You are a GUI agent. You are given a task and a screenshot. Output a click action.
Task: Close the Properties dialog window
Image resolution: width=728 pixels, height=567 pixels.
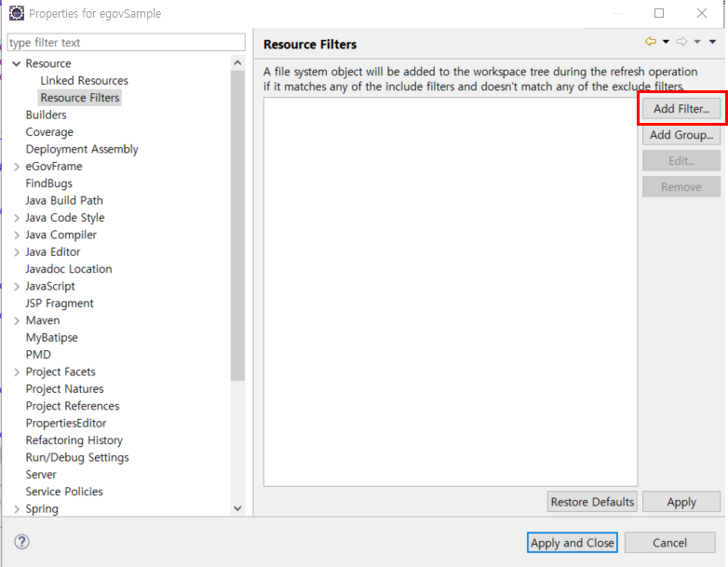pos(702,13)
